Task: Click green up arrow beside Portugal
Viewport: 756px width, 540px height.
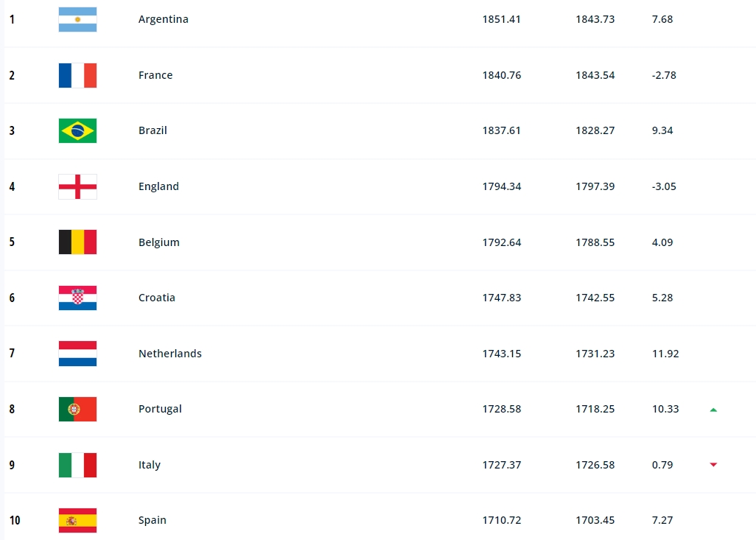Action: pos(713,410)
